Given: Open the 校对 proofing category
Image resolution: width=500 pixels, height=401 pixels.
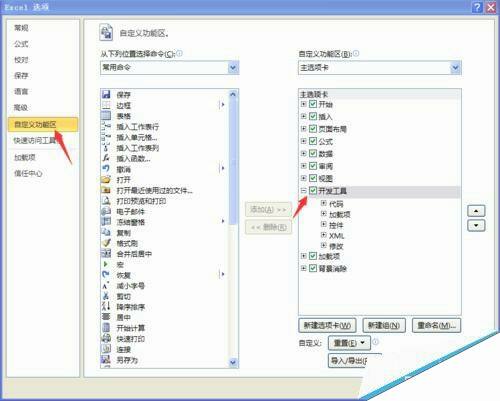Looking at the screenshot, I should point(21,60).
